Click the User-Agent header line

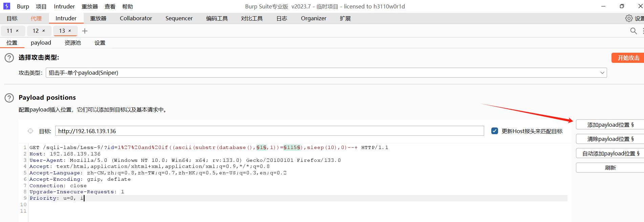tap(185, 160)
